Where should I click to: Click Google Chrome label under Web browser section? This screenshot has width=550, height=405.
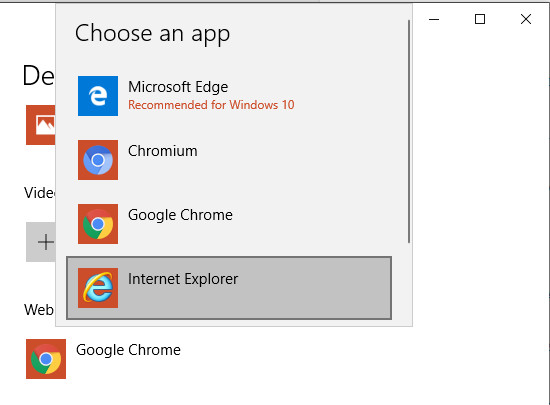tap(128, 350)
